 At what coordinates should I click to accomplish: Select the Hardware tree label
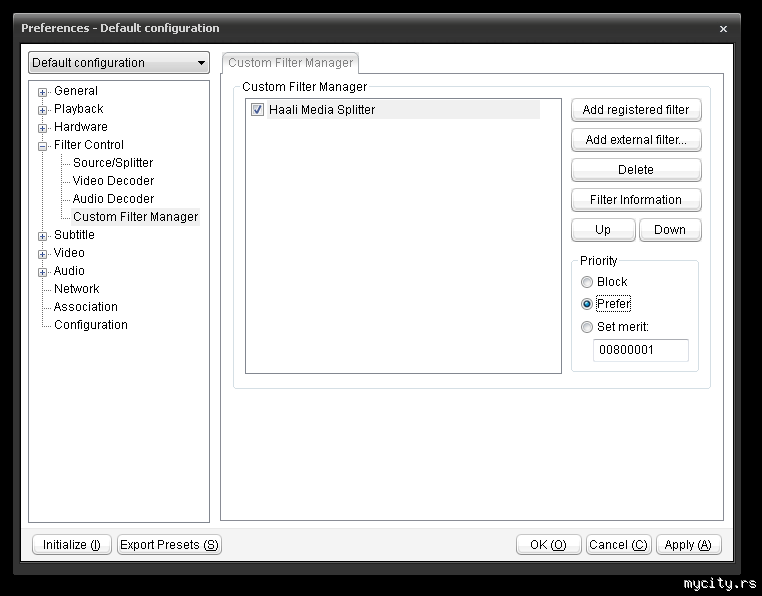tap(81, 127)
